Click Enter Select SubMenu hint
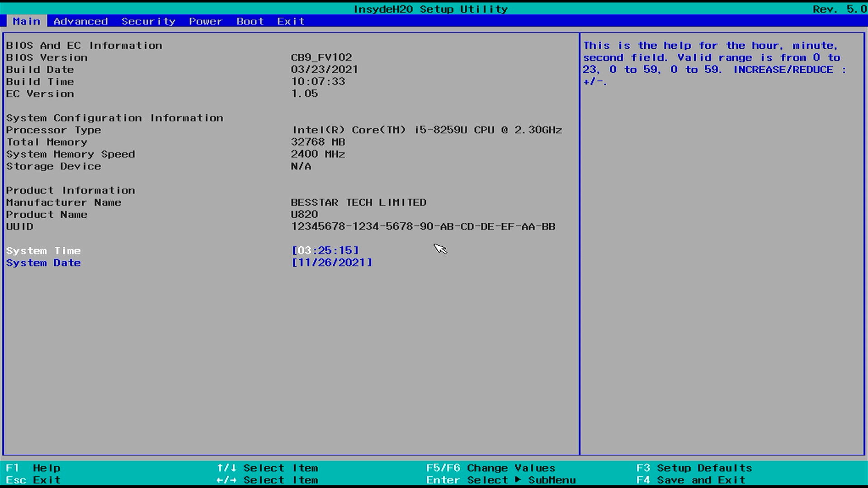868x488 pixels. point(501,480)
